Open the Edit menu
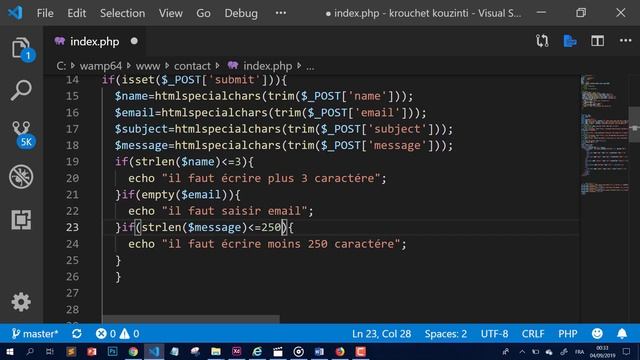 (x=77, y=13)
